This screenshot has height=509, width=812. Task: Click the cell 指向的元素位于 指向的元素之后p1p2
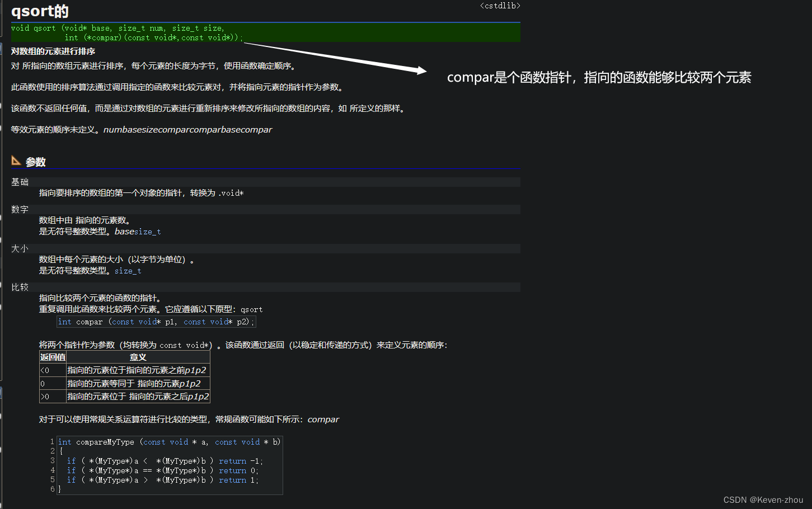coord(138,397)
